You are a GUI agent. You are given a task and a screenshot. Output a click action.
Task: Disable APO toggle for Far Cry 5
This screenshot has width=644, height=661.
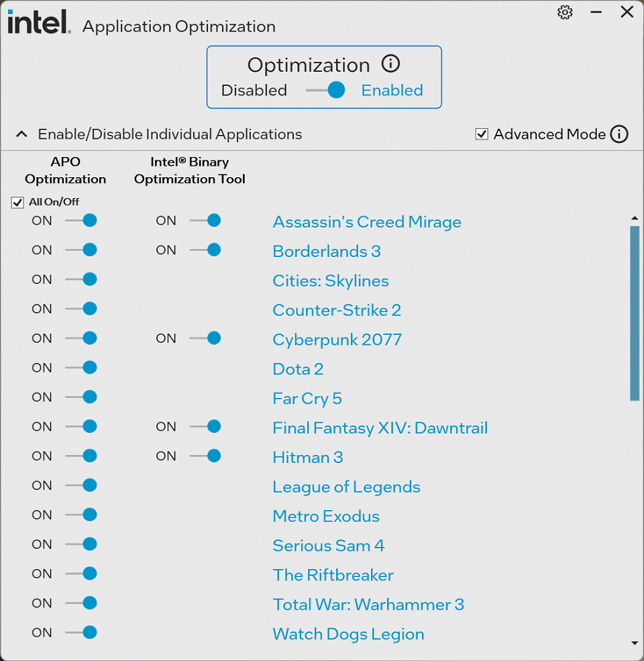point(81,397)
